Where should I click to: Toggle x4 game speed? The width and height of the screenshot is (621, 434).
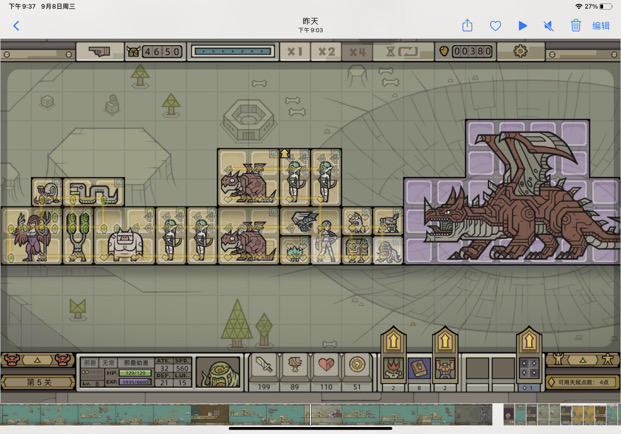[357, 51]
